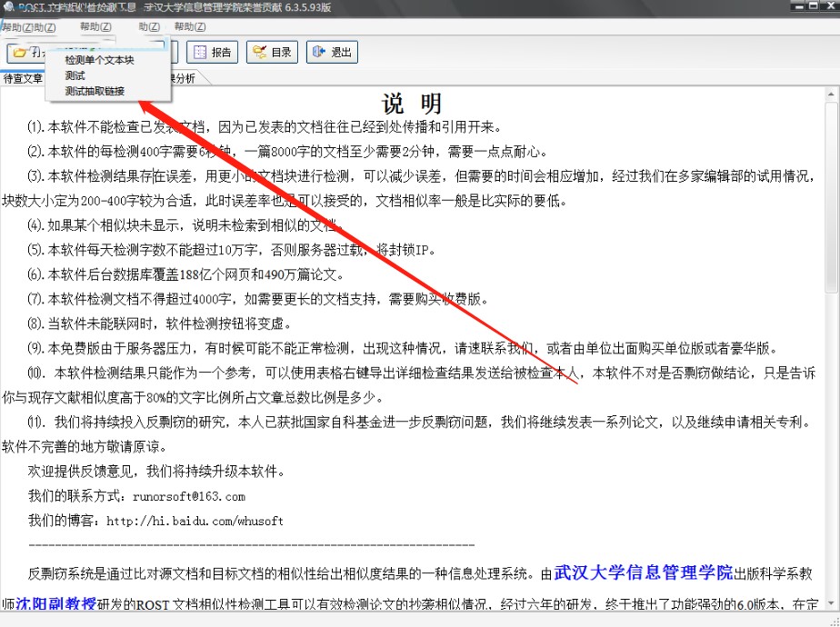This screenshot has width=840, height=627.
Task: Click the 说明 heading text
Action: click(412, 104)
